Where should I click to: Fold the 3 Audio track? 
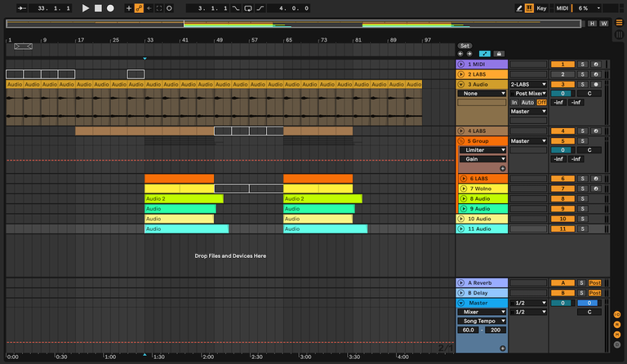point(461,84)
